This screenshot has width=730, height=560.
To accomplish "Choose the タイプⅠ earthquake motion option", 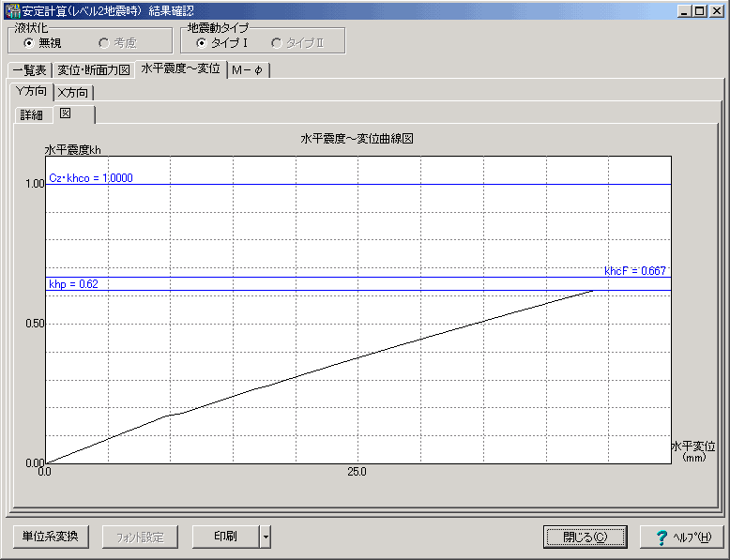I will (202, 43).
